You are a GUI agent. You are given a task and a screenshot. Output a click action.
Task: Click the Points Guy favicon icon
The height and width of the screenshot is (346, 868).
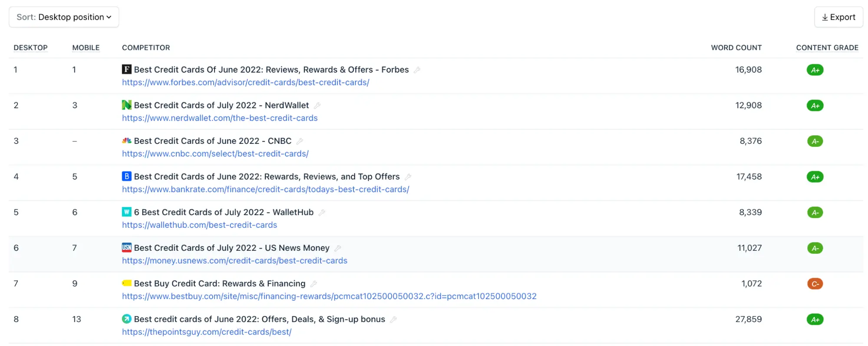(x=127, y=319)
